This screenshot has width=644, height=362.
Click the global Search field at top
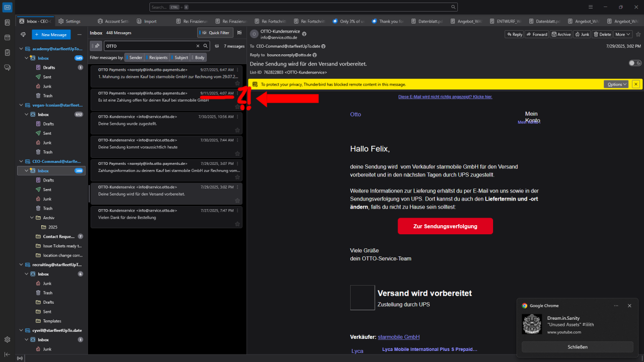click(x=303, y=7)
